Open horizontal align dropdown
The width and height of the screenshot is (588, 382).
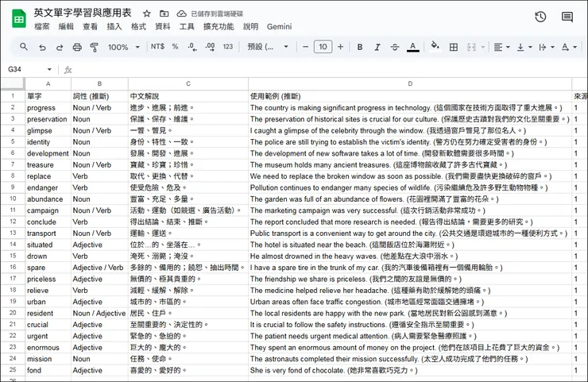[x=501, y=47]
